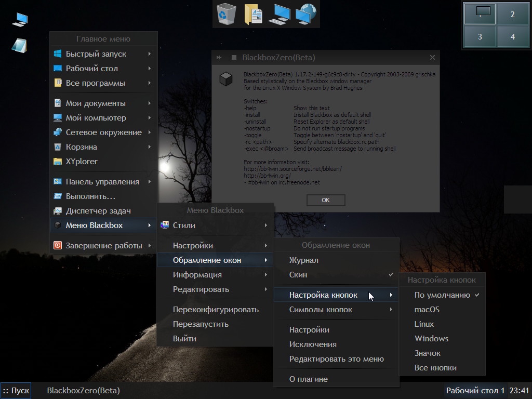Click the monitor icon beside Мой компьютер
Screen dimensions: 532x399
(58, 118)
